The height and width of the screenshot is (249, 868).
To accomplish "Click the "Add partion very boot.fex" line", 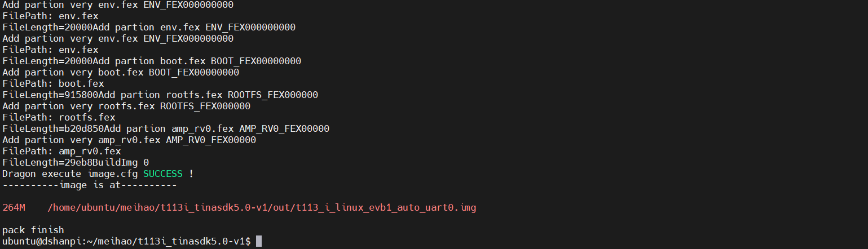I will point(121,72).
